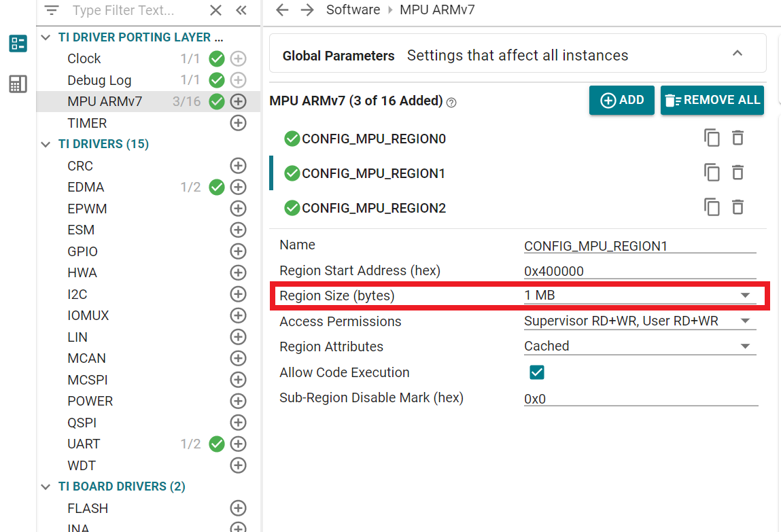Clear the filter text with X icon
The image size is (781, 532).
tap(215, 10)
